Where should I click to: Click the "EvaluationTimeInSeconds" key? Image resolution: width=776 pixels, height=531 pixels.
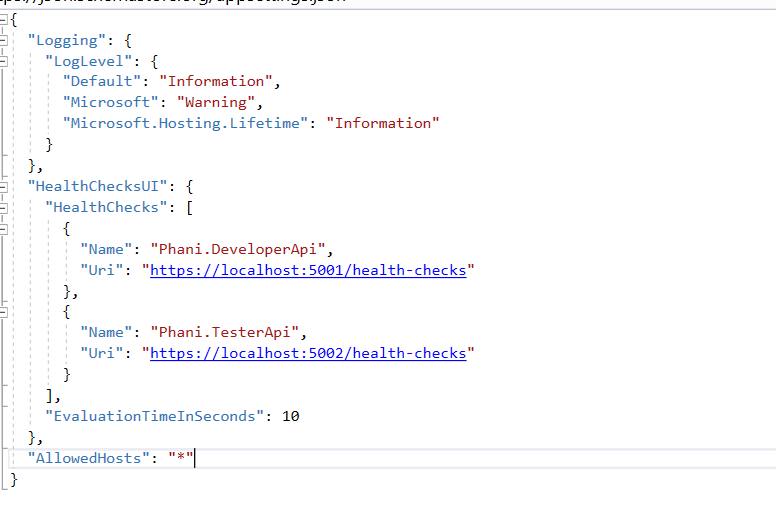pos(155,417)
